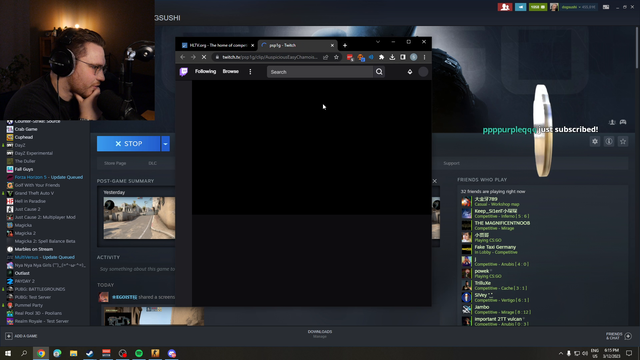Screen dimensions: 640x360
Task: Open Steam from the taskbar
Action: 90,353
